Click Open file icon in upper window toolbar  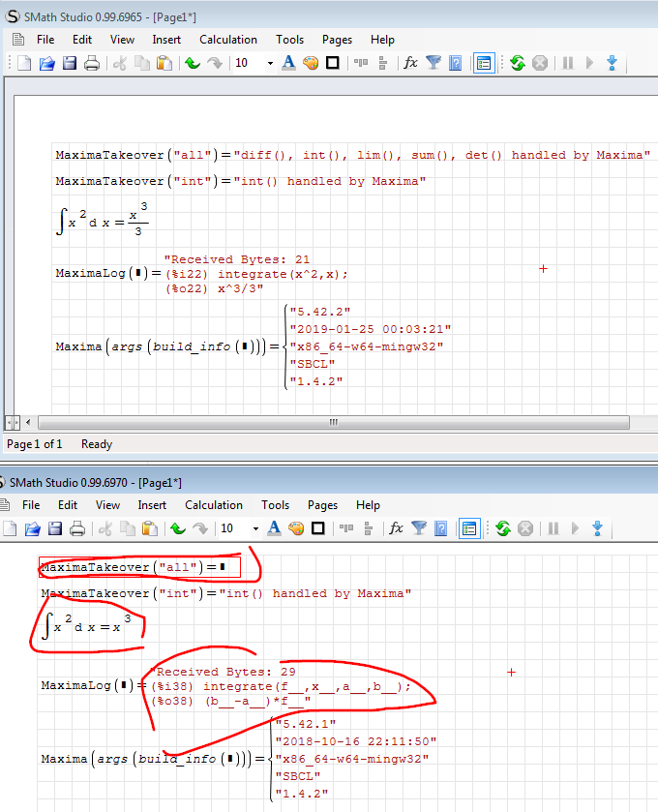[x=47, y=63]
